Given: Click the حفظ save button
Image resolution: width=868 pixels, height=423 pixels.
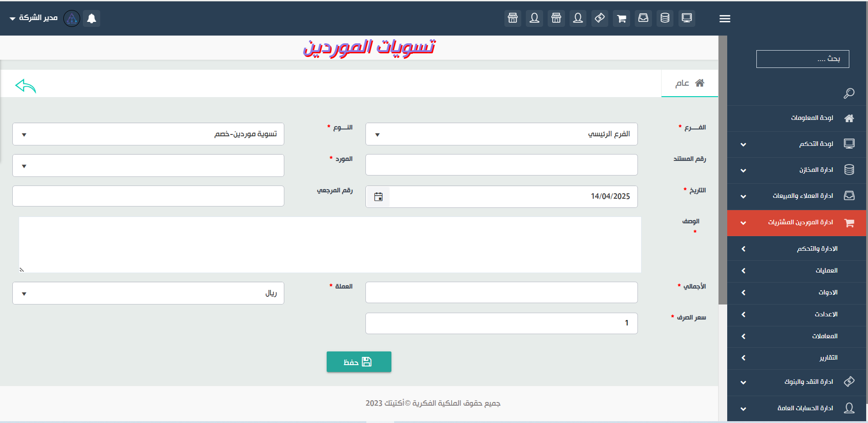Looking at the screenshot, I should [x=359, y=361].
